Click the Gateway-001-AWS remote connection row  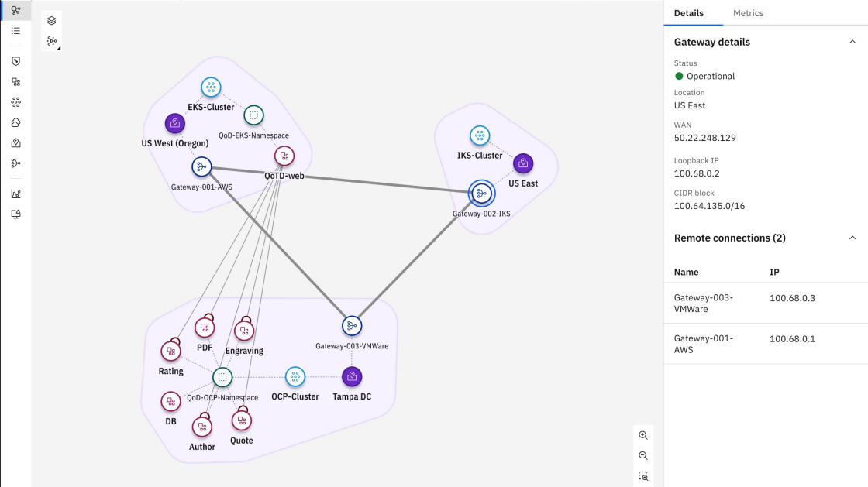coord(766,344)
